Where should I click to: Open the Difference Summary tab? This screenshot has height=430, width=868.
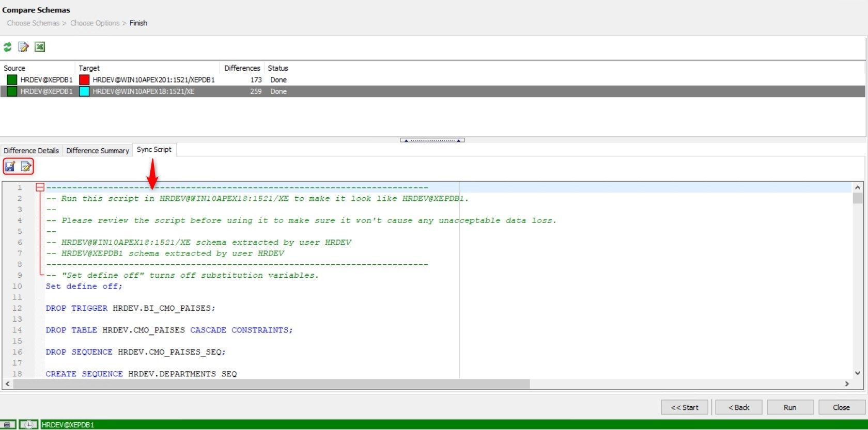click(98, 150)
